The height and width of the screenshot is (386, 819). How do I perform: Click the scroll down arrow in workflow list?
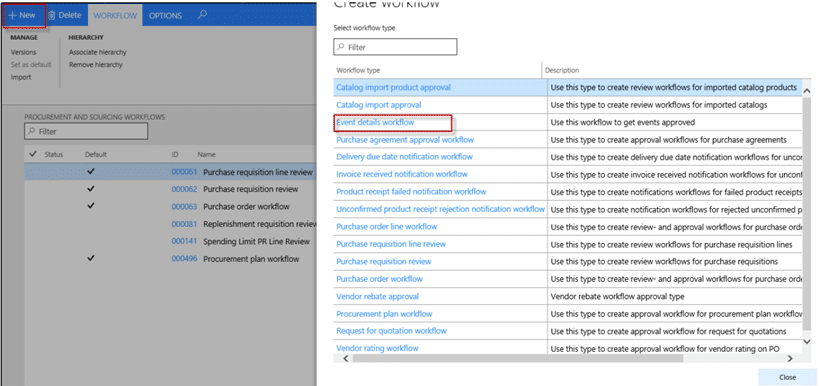coord(807,341)
